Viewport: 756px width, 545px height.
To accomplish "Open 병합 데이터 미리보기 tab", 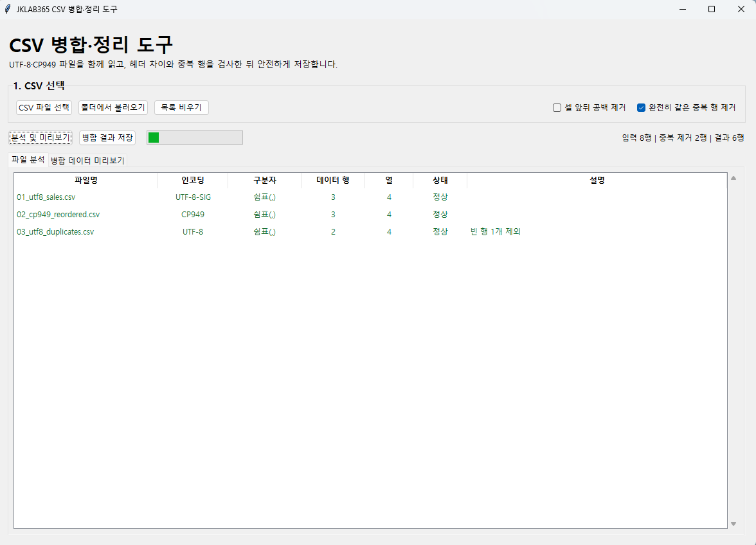I will click(87, 161).
